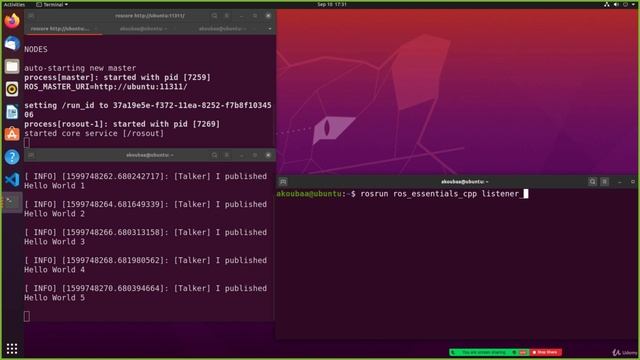Image resolution: width=640 pixels, height=360 pixels.
Task: Click power icon in top bar
Action: (x=625, y=4)
